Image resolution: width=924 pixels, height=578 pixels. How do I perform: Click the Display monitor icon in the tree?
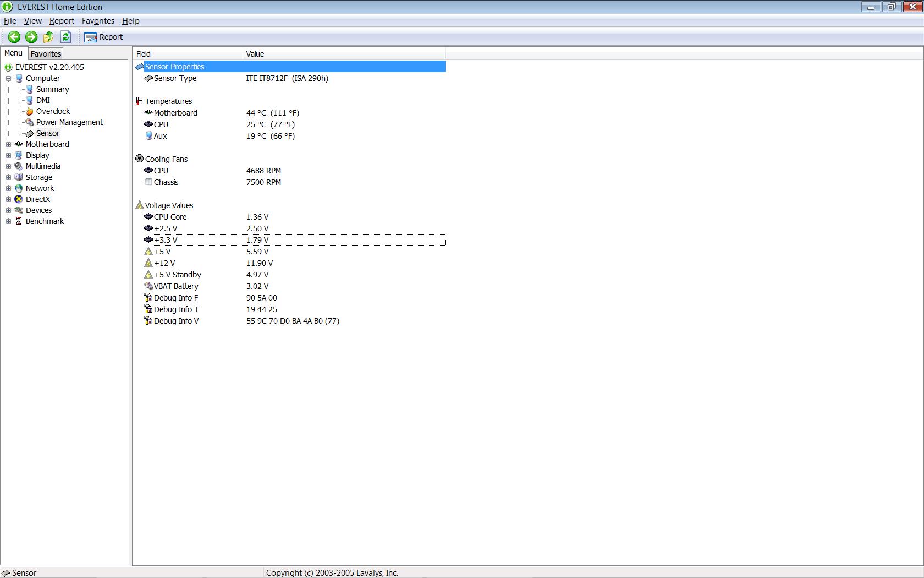19,155
